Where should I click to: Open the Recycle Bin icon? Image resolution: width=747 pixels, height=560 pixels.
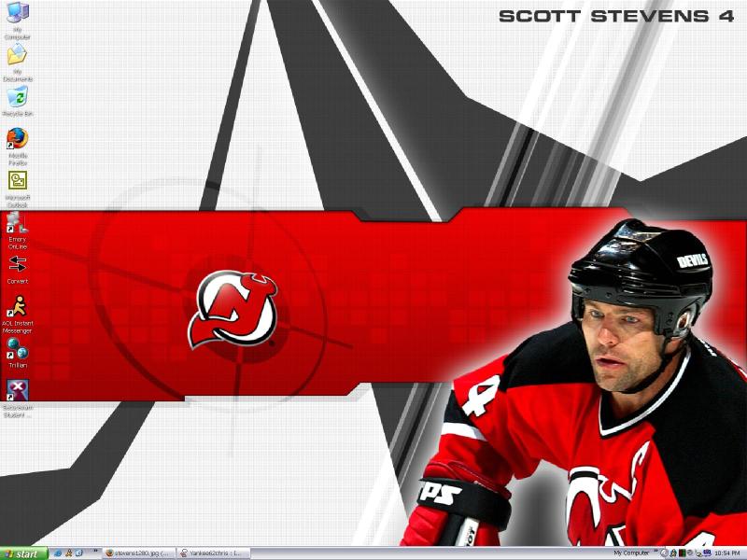pyautogui.click(x=18, y=96)
